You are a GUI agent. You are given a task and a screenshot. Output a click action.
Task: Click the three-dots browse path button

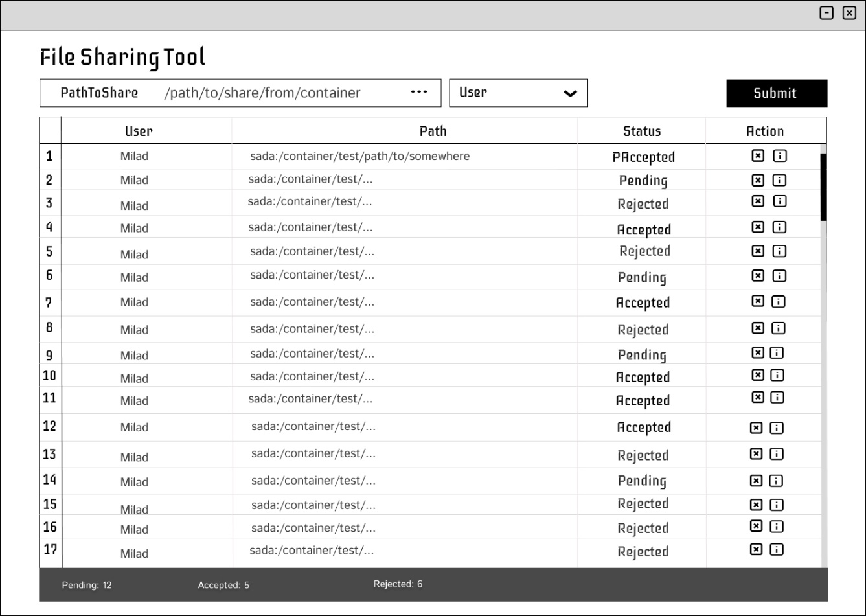coord(419,92)
